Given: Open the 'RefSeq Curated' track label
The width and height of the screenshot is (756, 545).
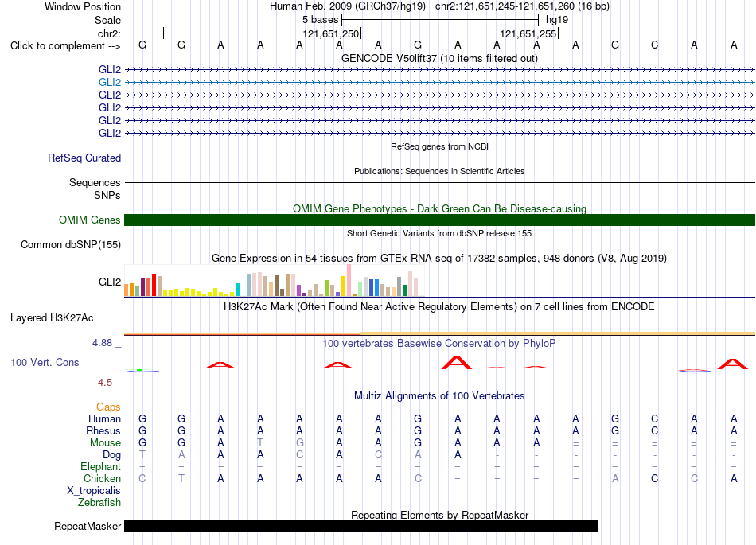Looking at the screenshot, I should (x=84, y=158).
